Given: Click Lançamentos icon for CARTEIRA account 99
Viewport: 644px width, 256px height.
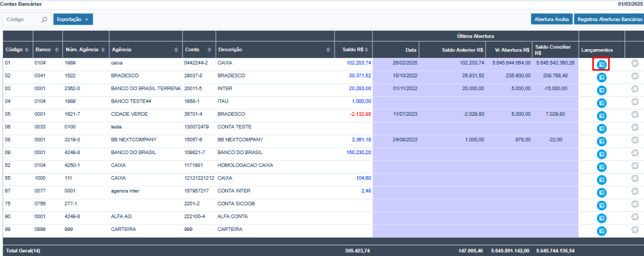Looking at the screenshot, I should (x=601, y=231).
